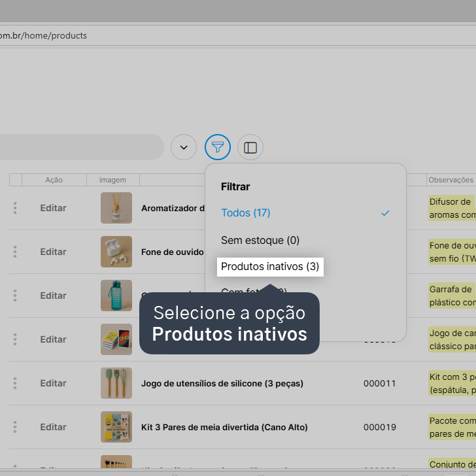Open the teal water bottle thumbnail
The width and height of the screenshot is (476, 476).
tap(116, 296)
